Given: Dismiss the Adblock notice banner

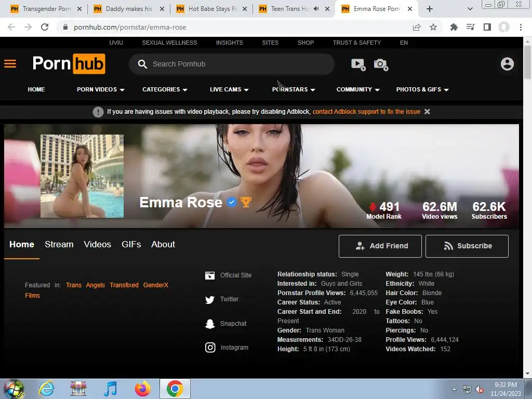Looking at the screenshot, I should [427, 112].
